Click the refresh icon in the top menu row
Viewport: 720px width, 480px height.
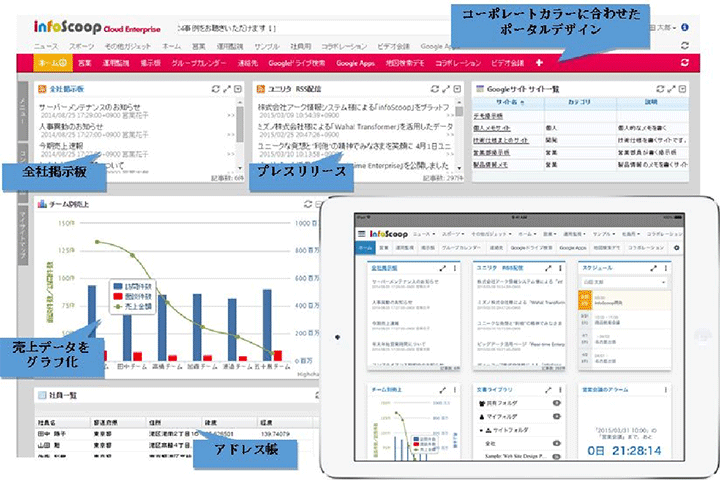pyautogui.click(x=685, y=45)
